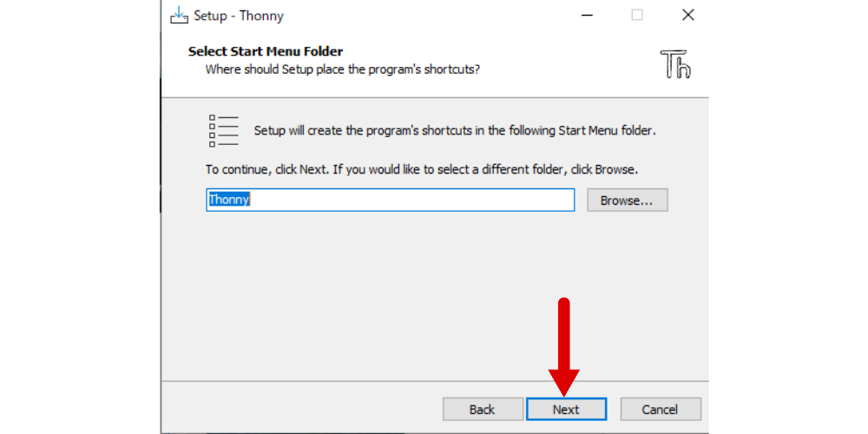
Task: Click the "Where should Setup place" subtitle
Action: [342, 69]
